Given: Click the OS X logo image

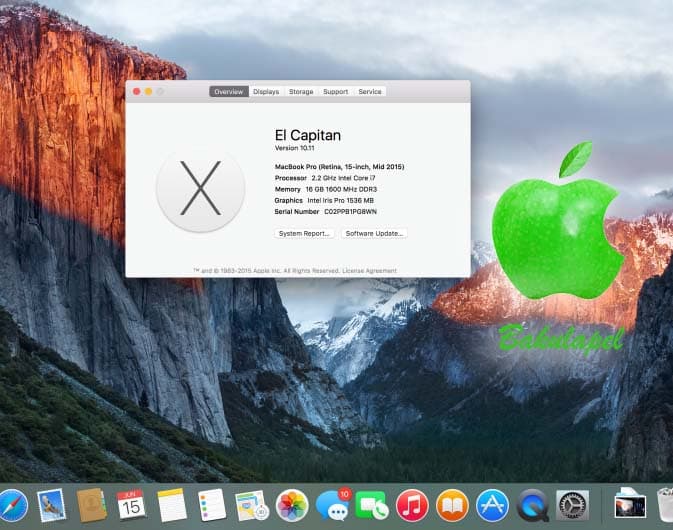Looking at the screenshot, I should coord(200,188).
